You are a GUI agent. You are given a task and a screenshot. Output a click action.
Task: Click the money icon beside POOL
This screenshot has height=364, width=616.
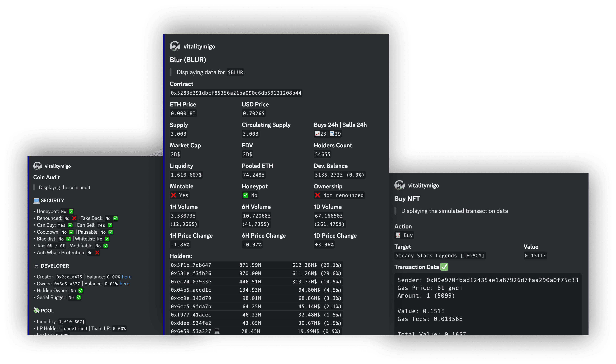[x=36, y=311]
